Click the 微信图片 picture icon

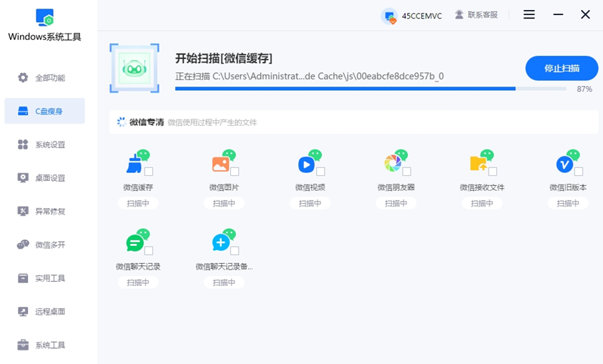[221, 164]
